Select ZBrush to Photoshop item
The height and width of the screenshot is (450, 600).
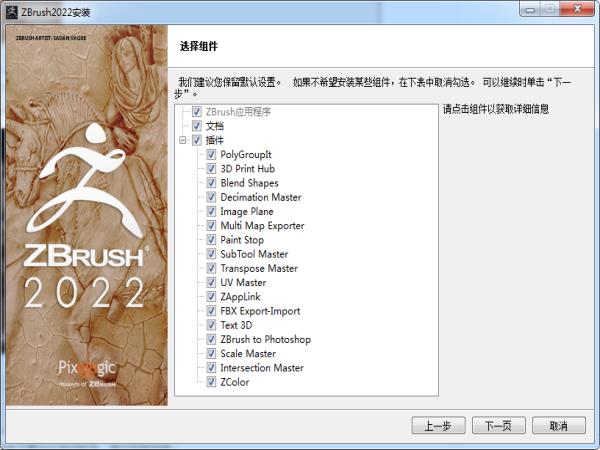[x=265, y=340]
